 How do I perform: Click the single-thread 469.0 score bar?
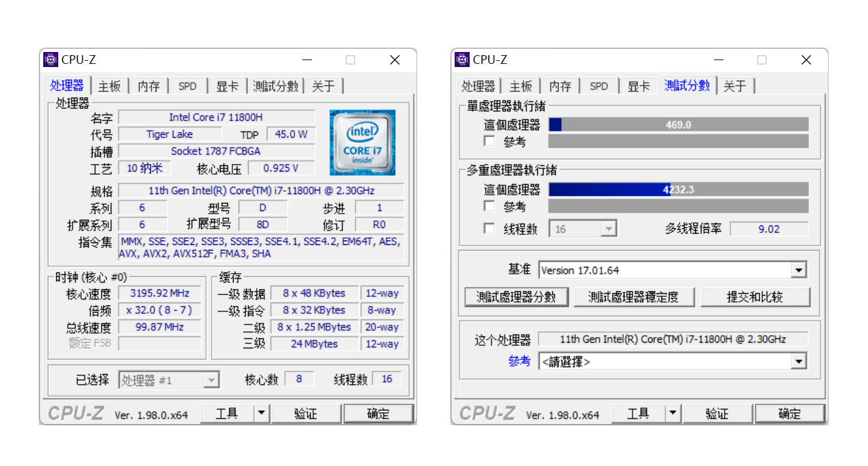(x=678, y=125)
